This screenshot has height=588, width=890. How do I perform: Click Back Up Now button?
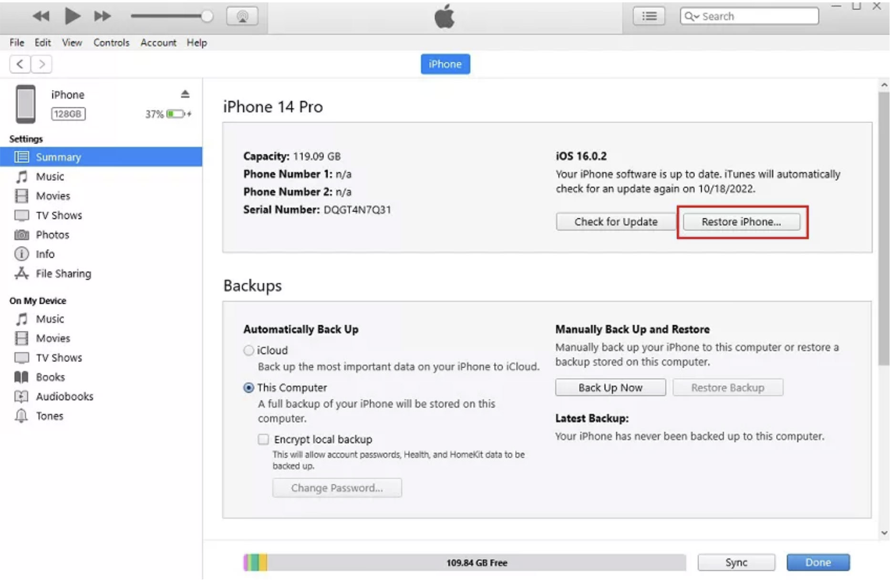click(610, 388)
